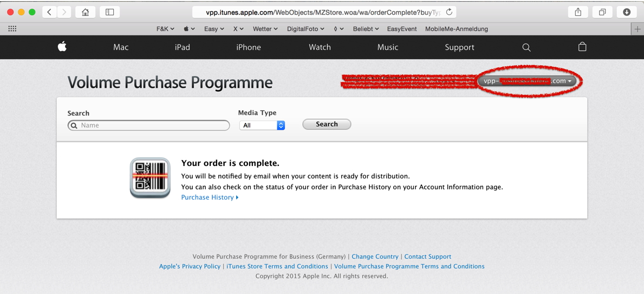Image resolution: width=644 pixels, height=294 pixels.
Task: Open the Share sheet icon
Action: coord(578,12)
